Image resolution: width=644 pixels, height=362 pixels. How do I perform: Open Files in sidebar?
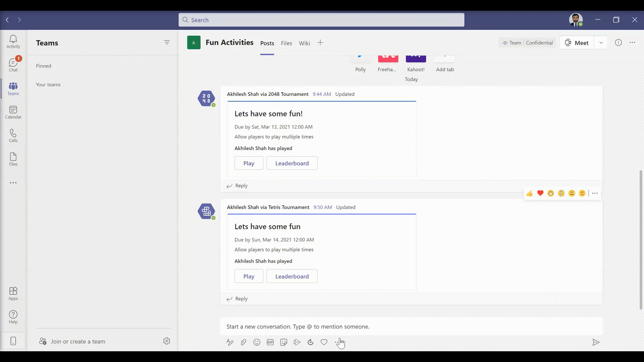coord(13,159)
